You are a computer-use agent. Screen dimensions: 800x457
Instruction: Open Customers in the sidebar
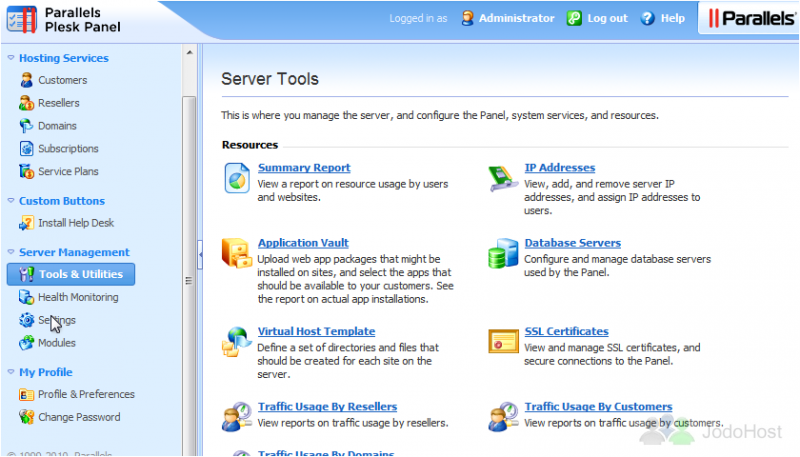[x=63, y=80]
